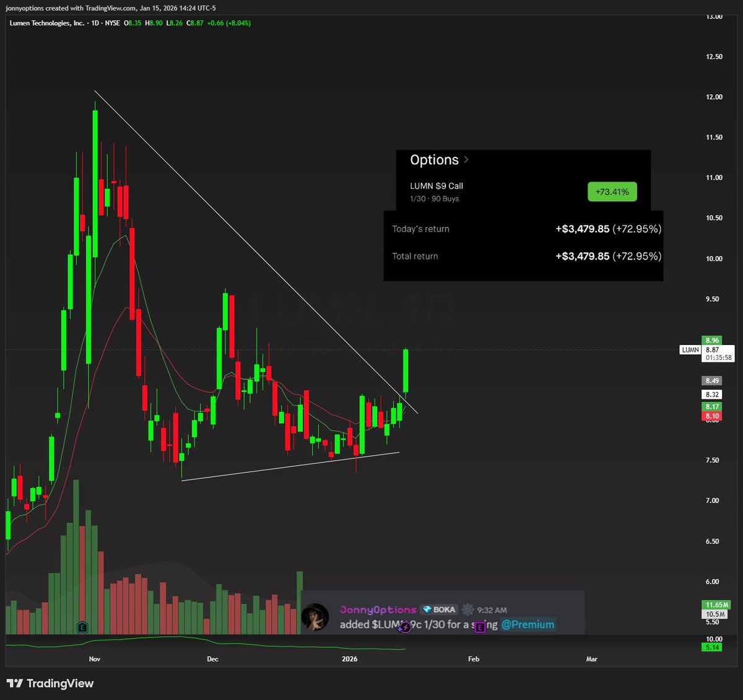Click the 10.00 price axis label
Image resolution: width=743 pixels, height=700 pixels.
[714, 259]
